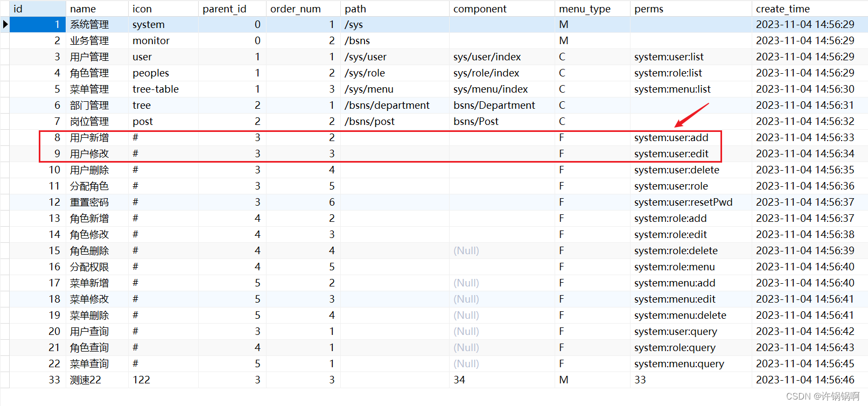The height and width of the screenshot is (406, 868).
Task: Select the perms cell 'system:user:query'
Action: tap(691, 332)
